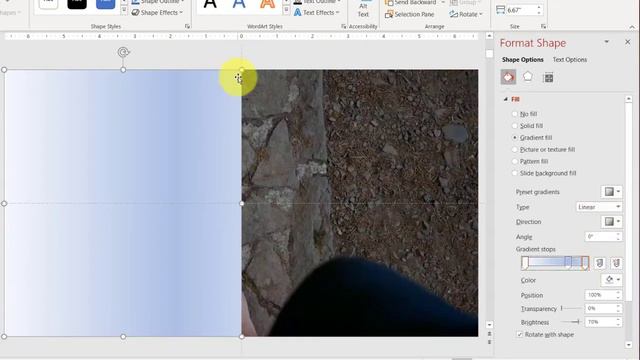This screenshot has height=360, width=640.
Task: Open the gradient Type dropdown showing Linear
Action: pyautogui.click(x=599, y=207)
